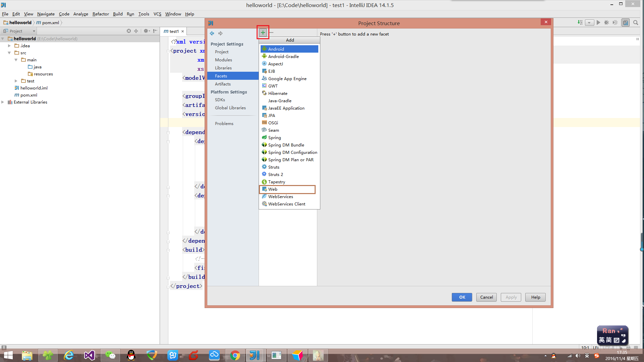Open Visual Studio from the taskbar
Viewport: 644px width, 362px height.
pos(90,355)
